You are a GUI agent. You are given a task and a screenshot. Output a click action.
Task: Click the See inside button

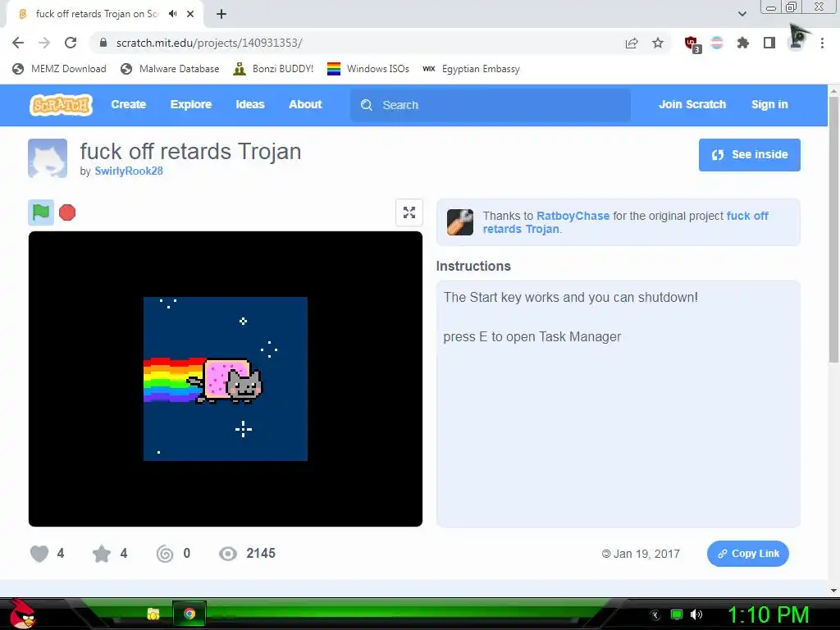(749, 155)
